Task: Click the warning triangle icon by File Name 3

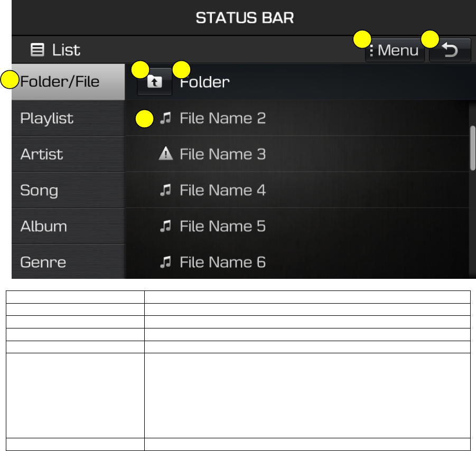Action: (x=166, y=154)
